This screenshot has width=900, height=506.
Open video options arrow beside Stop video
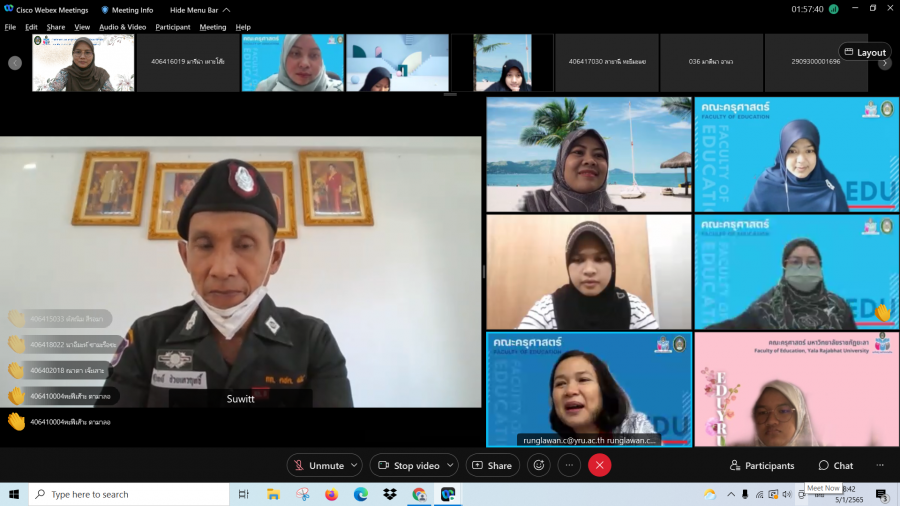450,465
